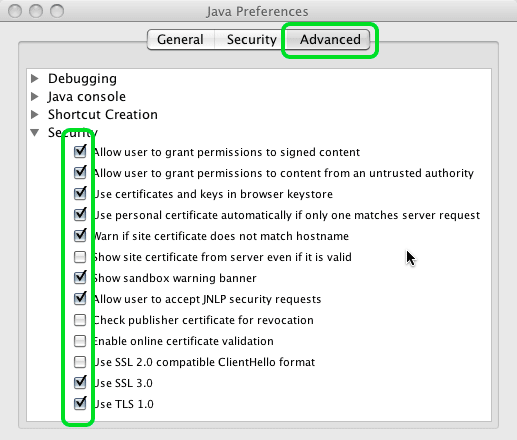517x440 pixels.
Task: Disable Warn if site certificate mismatches hostname
Action: [80, 236]
